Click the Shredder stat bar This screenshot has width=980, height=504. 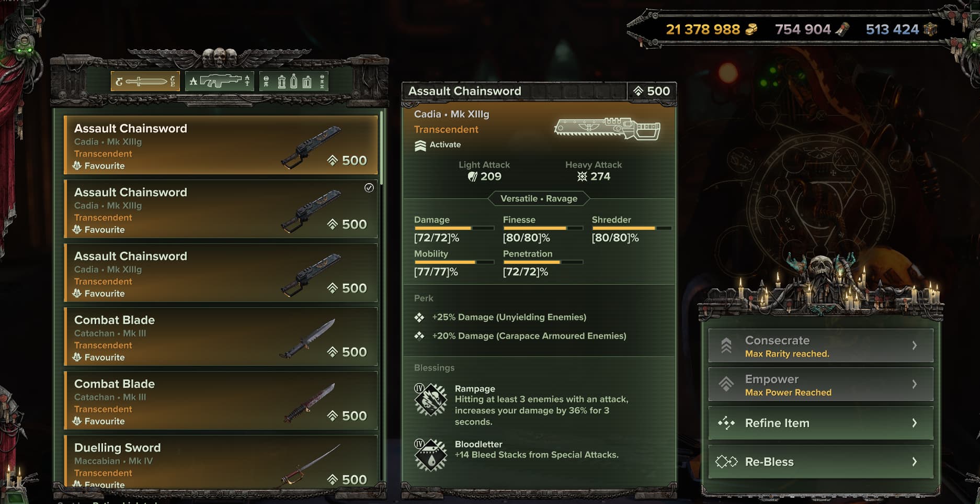(632, 228)
